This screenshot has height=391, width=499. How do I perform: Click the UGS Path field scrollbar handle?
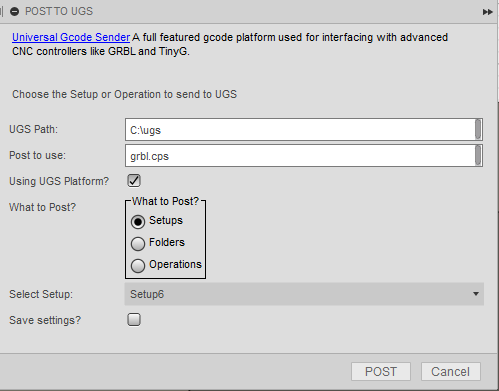pyautogui.click(x=478, y=129)
